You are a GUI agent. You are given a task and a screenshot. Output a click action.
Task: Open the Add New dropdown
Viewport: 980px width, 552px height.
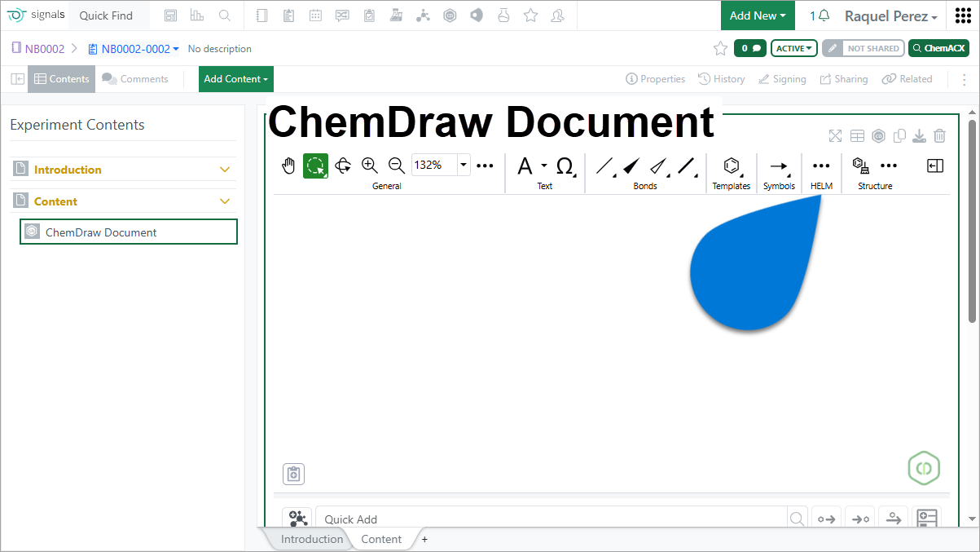point(758,15)
